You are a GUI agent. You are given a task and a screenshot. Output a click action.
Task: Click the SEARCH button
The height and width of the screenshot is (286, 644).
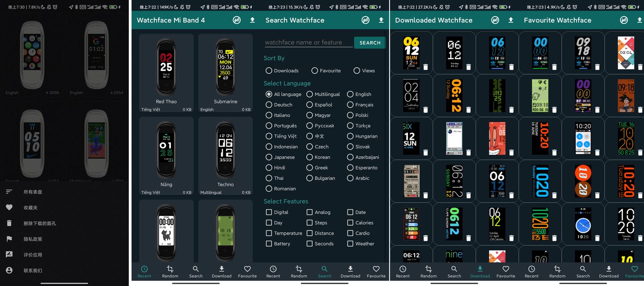[x=370, y=42]
